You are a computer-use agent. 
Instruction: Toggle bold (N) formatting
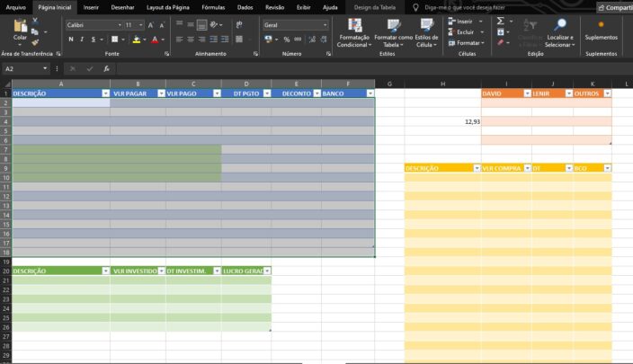[70, 40]
